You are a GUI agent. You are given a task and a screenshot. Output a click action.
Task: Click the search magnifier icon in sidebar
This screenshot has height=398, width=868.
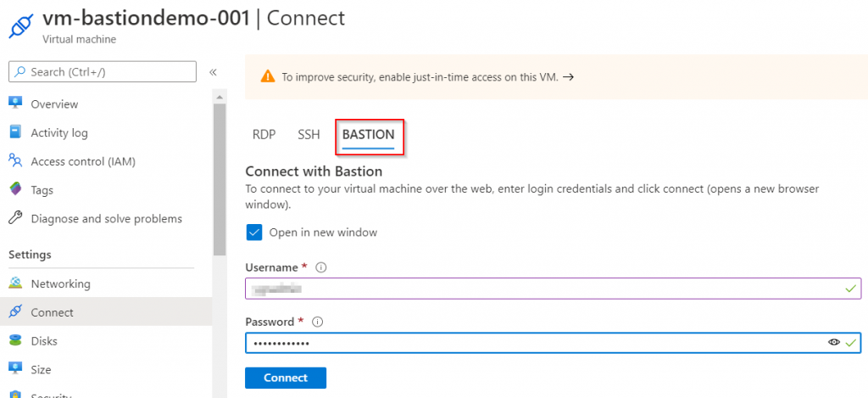click(20, 71)
